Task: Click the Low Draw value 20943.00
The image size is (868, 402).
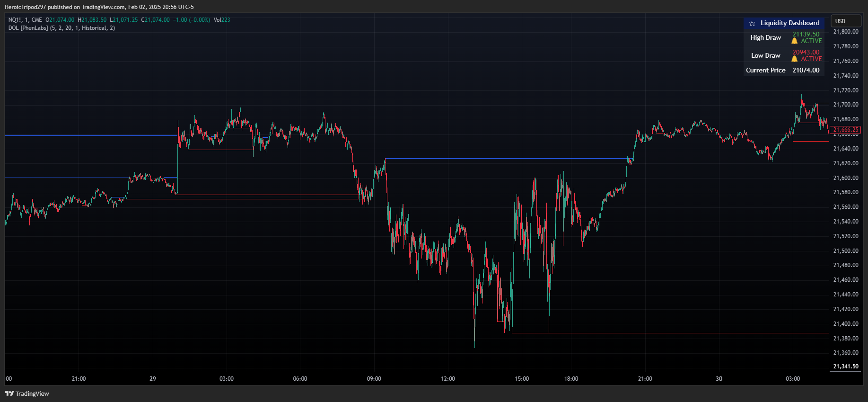Action: point(806,52)
